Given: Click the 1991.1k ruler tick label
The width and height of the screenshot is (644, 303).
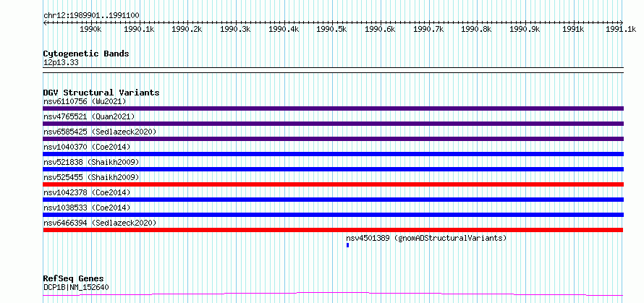Looking at the screenshot, I should [621, 29].
